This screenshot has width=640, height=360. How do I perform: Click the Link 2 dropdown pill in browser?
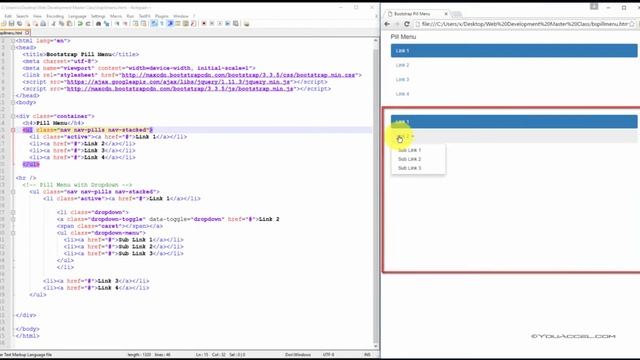click(514, 137)
